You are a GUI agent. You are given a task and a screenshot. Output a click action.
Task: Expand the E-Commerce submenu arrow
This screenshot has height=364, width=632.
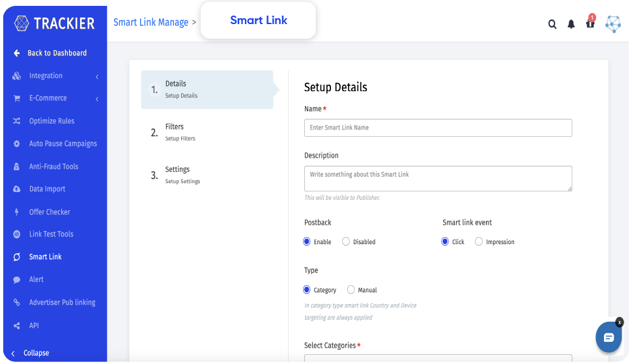[96, 99]
